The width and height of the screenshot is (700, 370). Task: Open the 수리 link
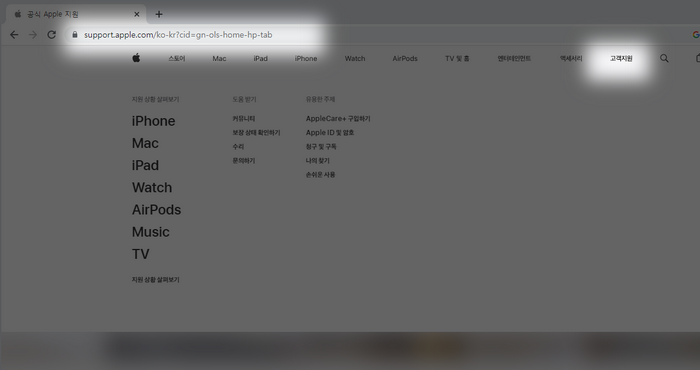[238, 146]
